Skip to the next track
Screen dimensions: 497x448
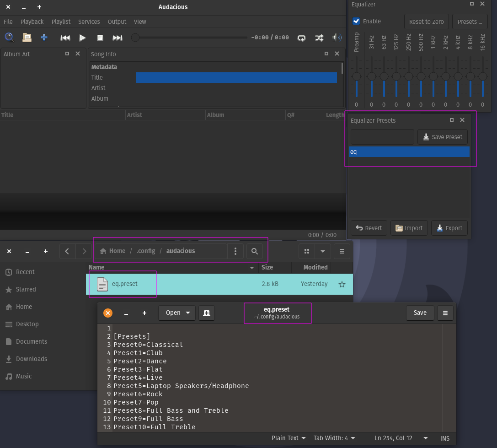pos(118,38)
